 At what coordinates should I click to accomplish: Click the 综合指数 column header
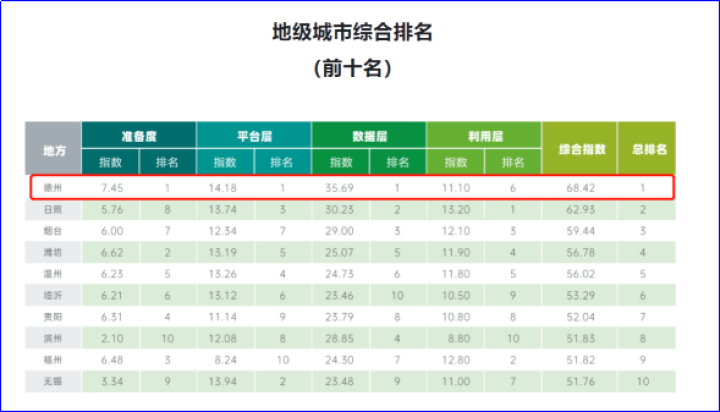coord(580,148)
